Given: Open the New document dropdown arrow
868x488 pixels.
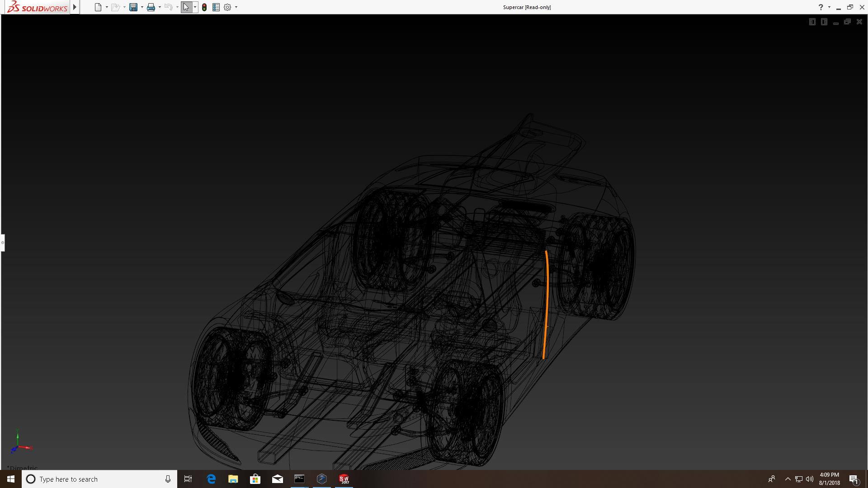Looking at the screenshot, I should pyautogui.click(x=107, y=7).
